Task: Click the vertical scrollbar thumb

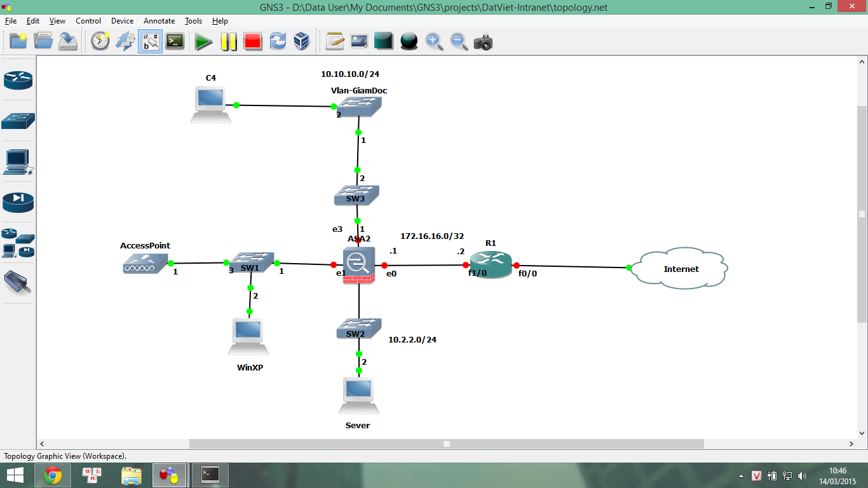Action: click(x=862, y=214)
